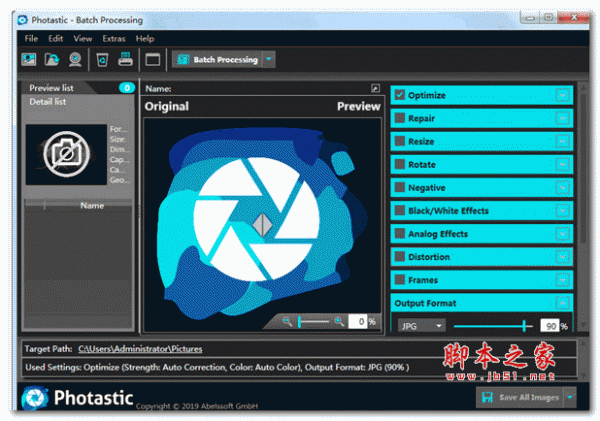This screenshot has height=421, width=600.
Task: Click the trash bin toolbar icon
Action: 102,60
